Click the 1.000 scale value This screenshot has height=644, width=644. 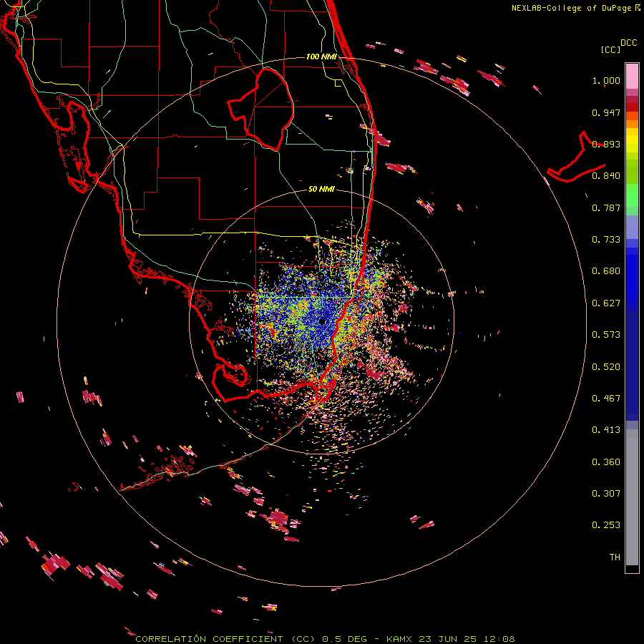pyautogui.click(x=606, y=80)
